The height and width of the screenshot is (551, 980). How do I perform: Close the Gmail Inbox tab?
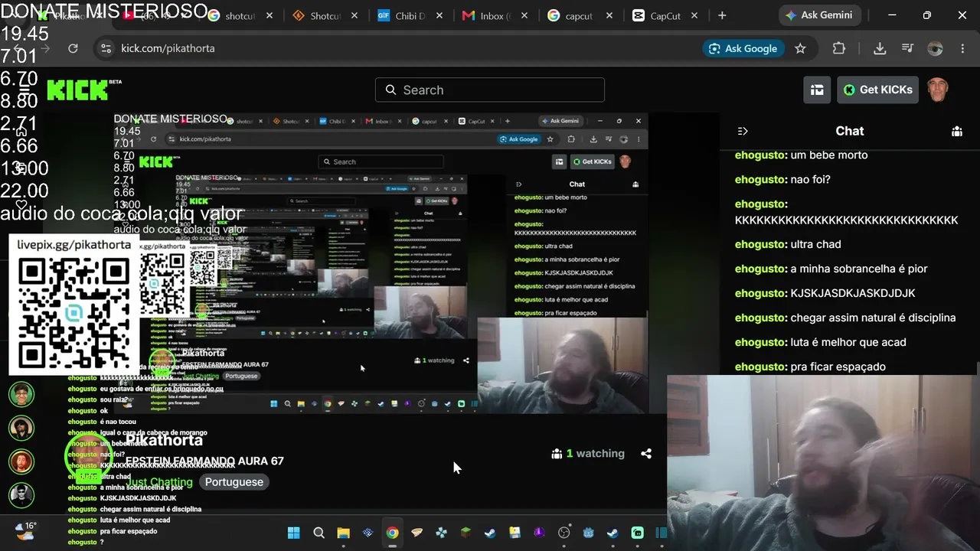(525, 15)
